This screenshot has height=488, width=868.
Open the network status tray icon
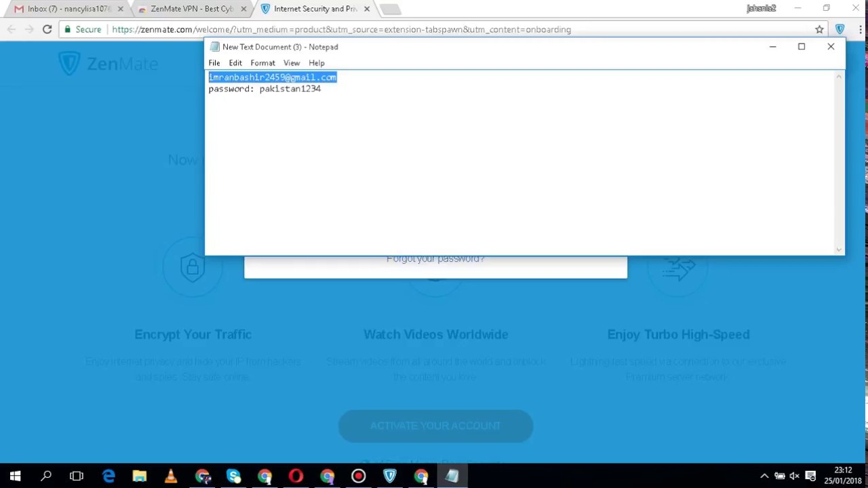point(779,476)
